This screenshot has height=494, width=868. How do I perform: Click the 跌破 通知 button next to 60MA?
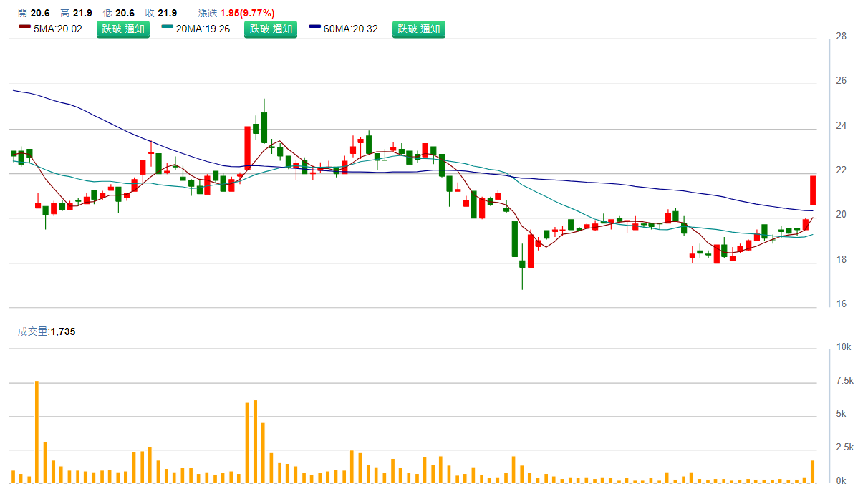click(419, 29)
